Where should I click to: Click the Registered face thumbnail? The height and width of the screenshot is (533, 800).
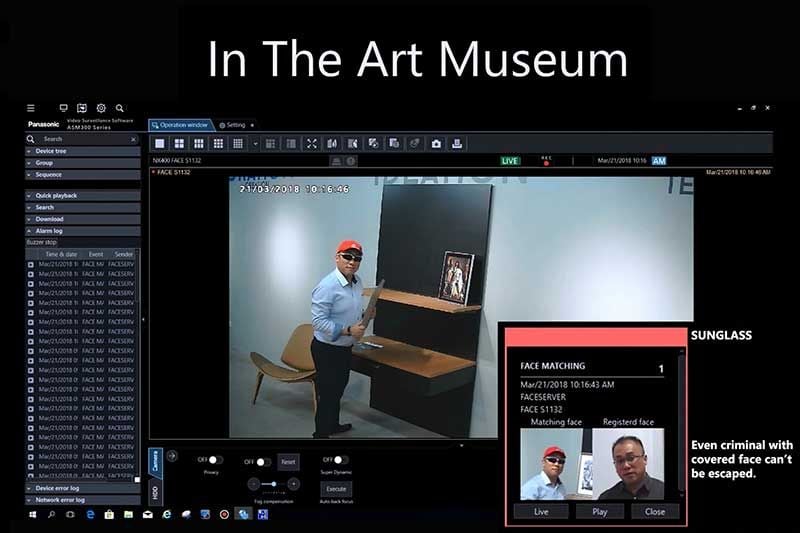coord(628,464)
